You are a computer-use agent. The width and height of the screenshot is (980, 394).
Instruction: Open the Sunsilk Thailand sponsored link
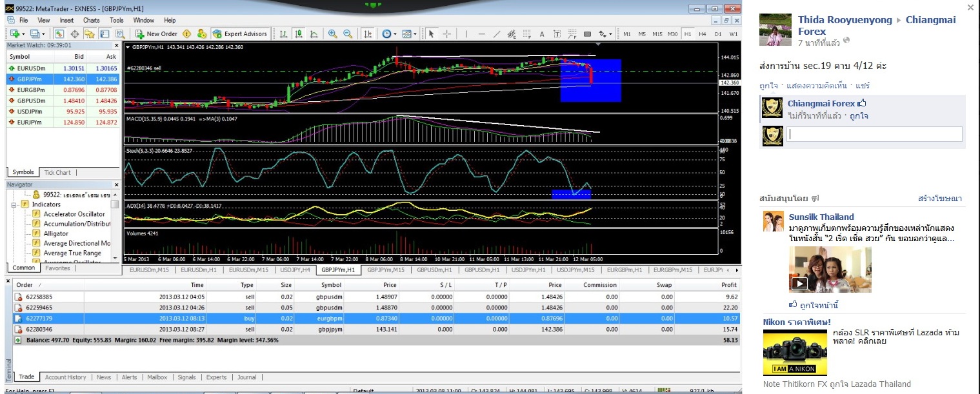821,217
